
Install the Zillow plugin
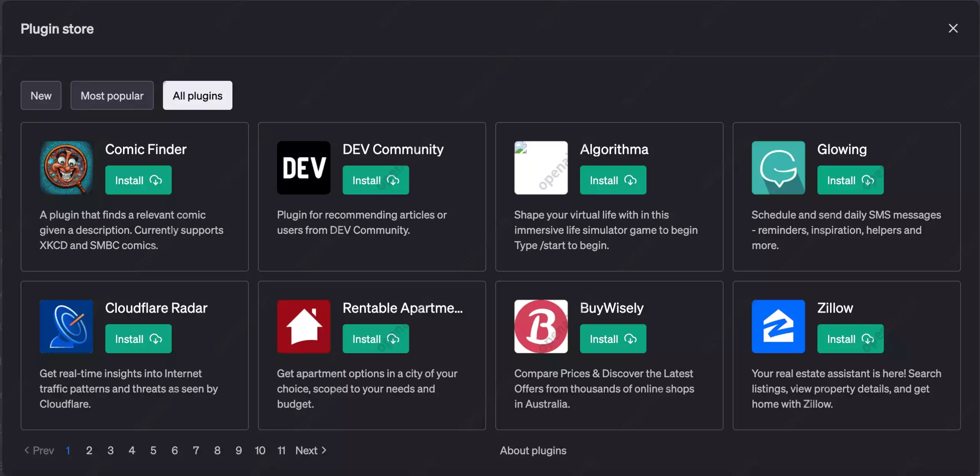850,339
